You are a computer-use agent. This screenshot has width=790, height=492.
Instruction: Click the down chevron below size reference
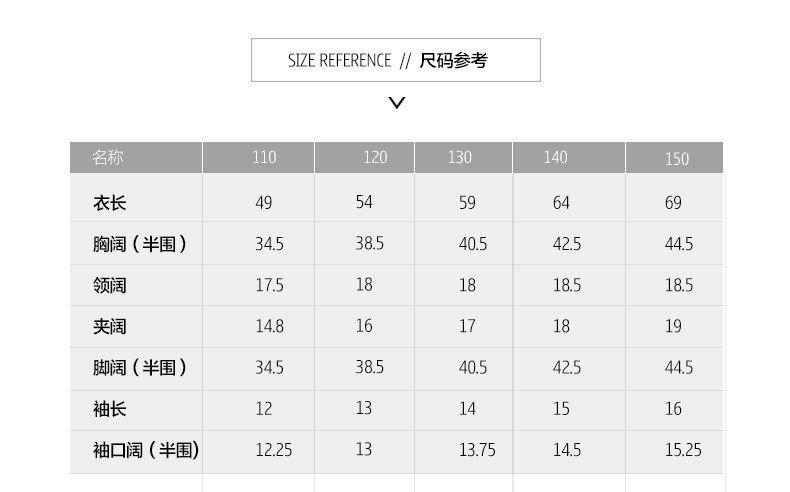point(397,102)
